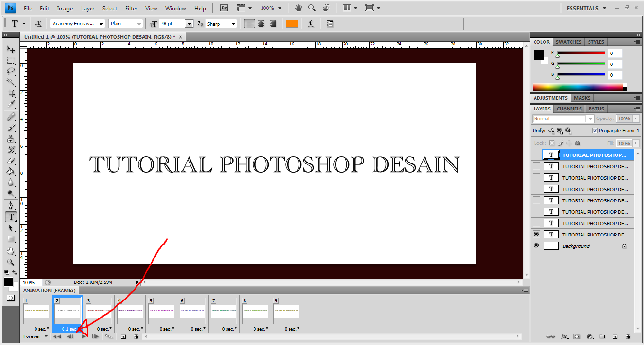Select the Rotate View tool in application bar
The image size is (644, 345).
(326, 8)
